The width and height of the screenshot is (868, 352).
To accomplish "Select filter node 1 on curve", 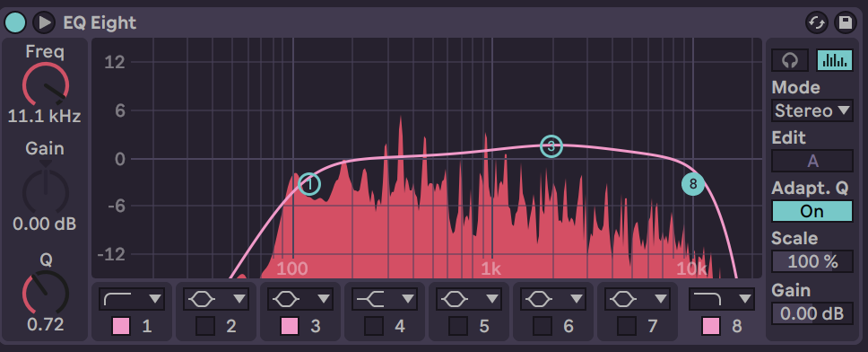I will (x=309, y=184).
